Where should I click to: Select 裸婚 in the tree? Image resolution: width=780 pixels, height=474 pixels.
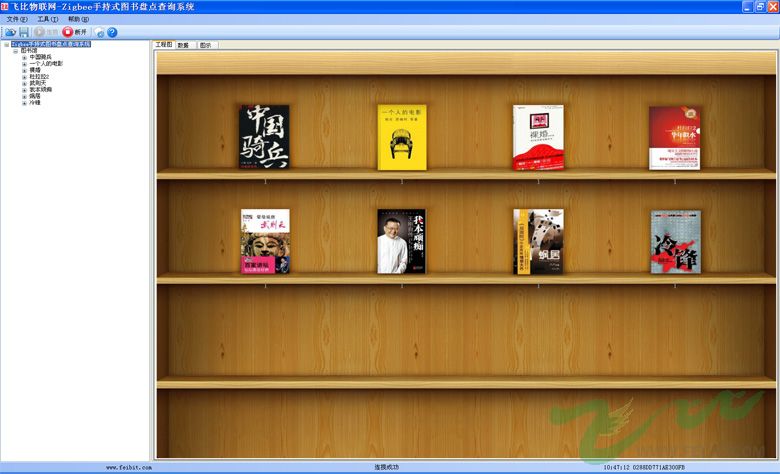pos(35,70)
